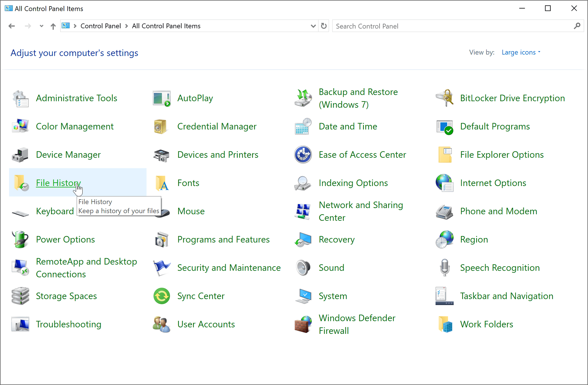Screen dimensions: 588x385
Task: Open the address bar history dropdown arrow
Action: (313, 26)
